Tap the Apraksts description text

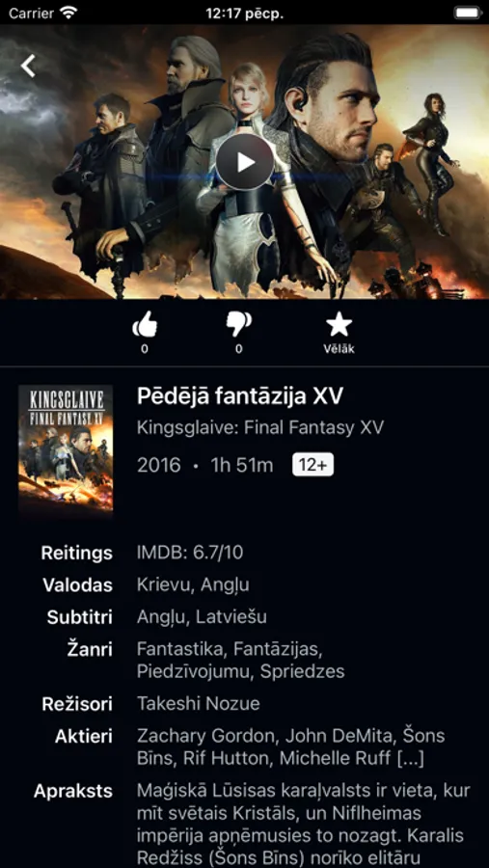coord(303,826)
